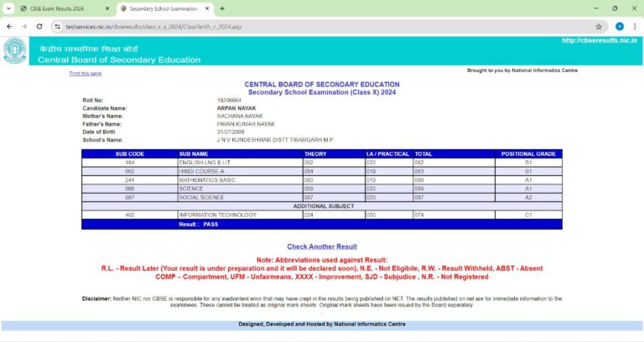Open a new tab with plus button

point(221,8)
